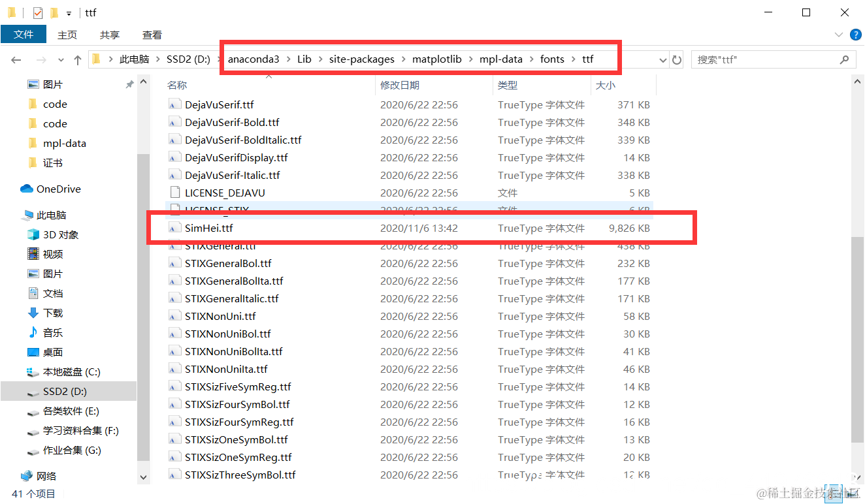Refresh the current folder
This screenshot has height=504, width=865.
(x=677, y=59)
